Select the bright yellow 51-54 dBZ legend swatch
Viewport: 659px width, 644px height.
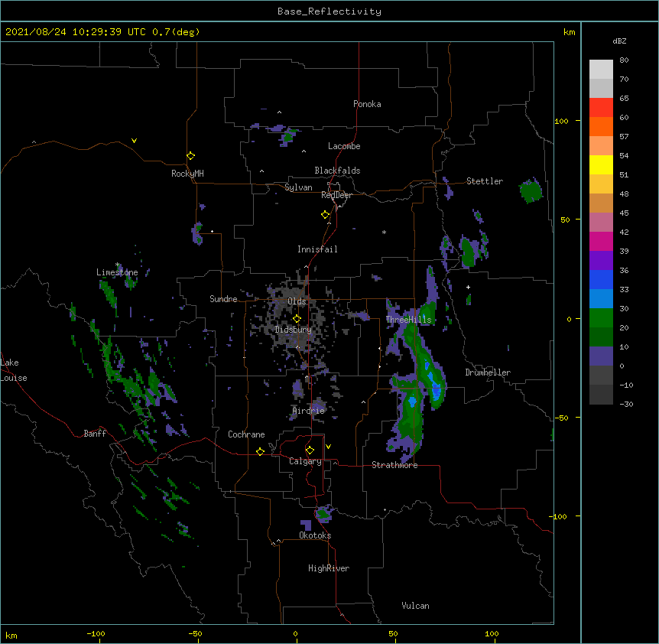point(601,164)
